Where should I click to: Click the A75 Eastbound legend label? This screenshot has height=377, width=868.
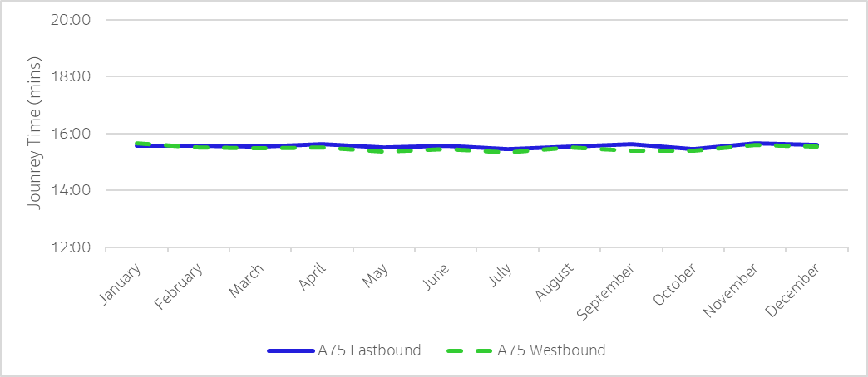click(x=369, y=350)
